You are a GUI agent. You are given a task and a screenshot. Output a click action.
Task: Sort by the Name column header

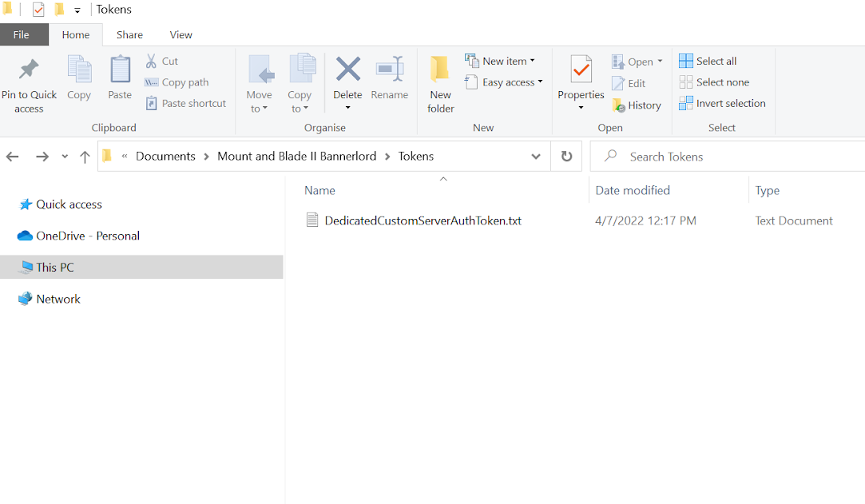point(320,190)
